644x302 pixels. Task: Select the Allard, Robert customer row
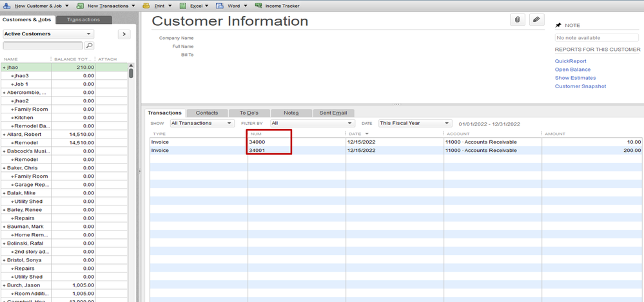tap(64, 135)
